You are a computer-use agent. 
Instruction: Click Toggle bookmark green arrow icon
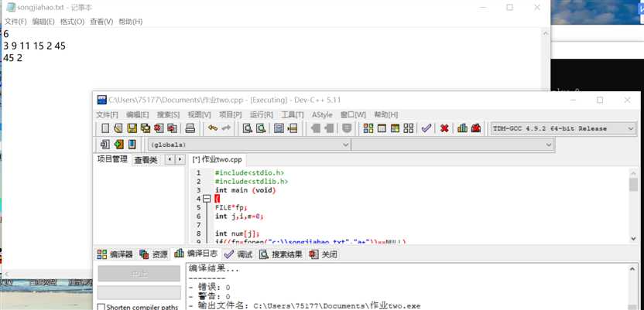118,145
